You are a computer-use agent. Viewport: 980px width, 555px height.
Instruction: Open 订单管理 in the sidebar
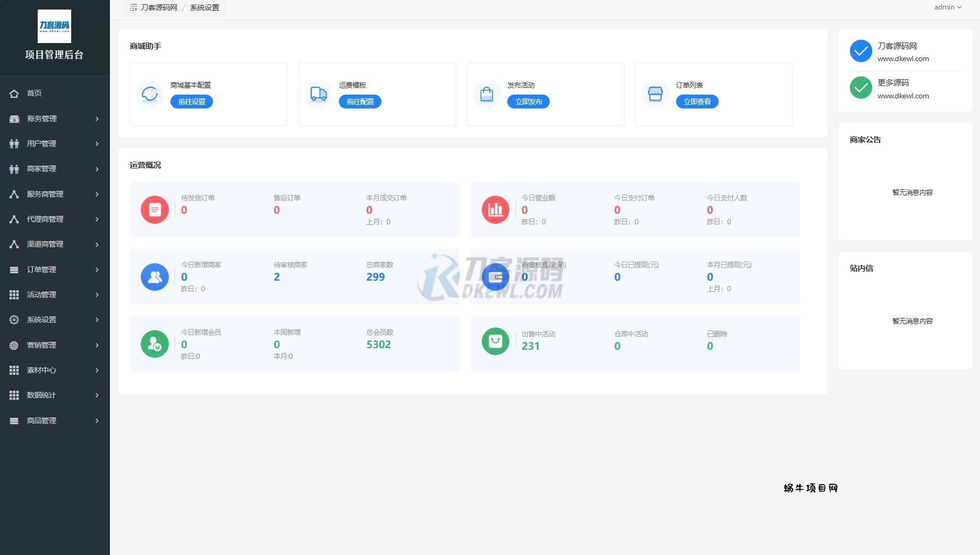54,270
